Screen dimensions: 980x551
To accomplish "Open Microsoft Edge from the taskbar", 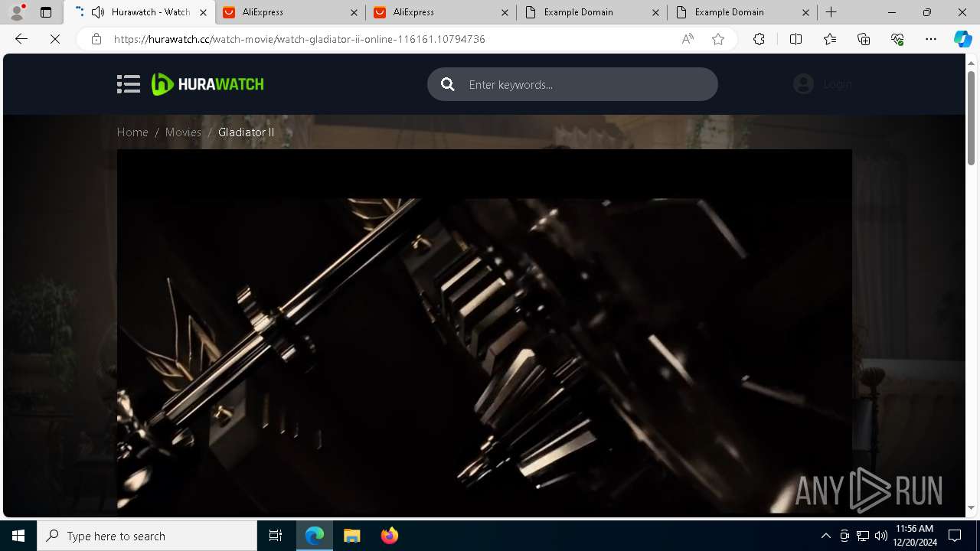I will pos(315,536).
